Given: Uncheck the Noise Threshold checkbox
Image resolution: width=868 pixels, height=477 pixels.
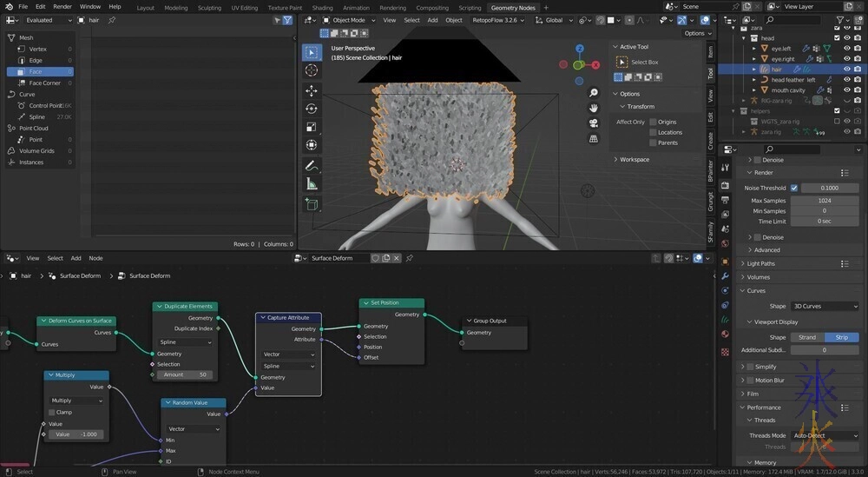Looking at the screenshot, I should 794,188.
